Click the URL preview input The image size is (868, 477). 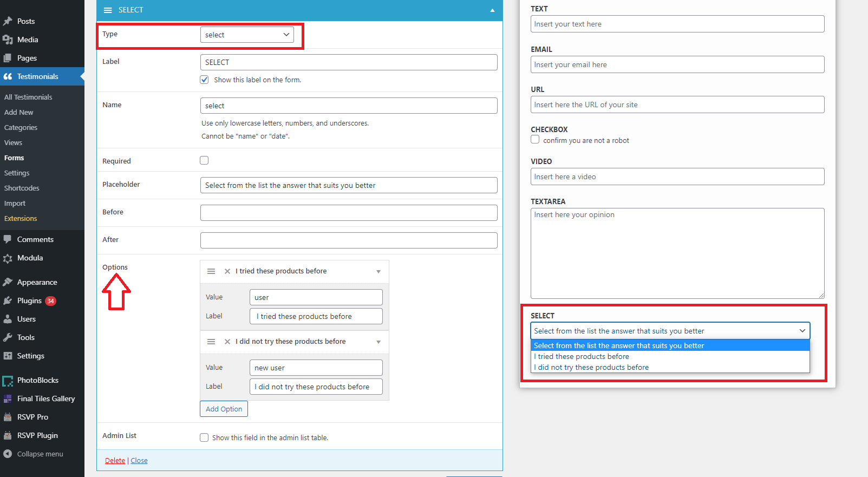click(x=677, y=104)
